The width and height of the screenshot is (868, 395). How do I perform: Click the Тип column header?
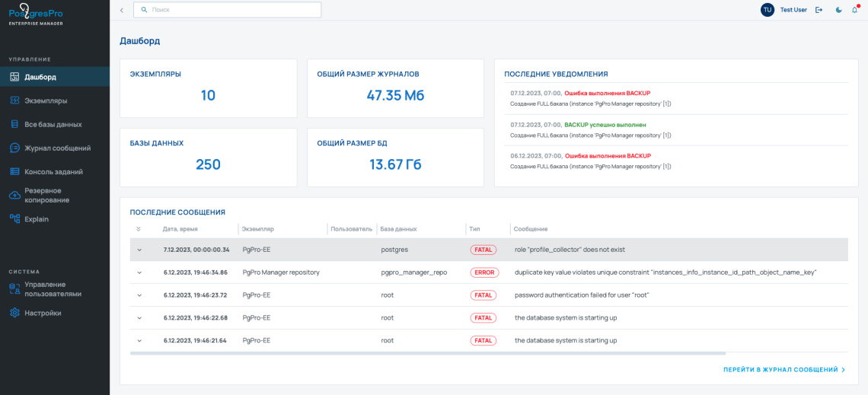tap(474, 228)
